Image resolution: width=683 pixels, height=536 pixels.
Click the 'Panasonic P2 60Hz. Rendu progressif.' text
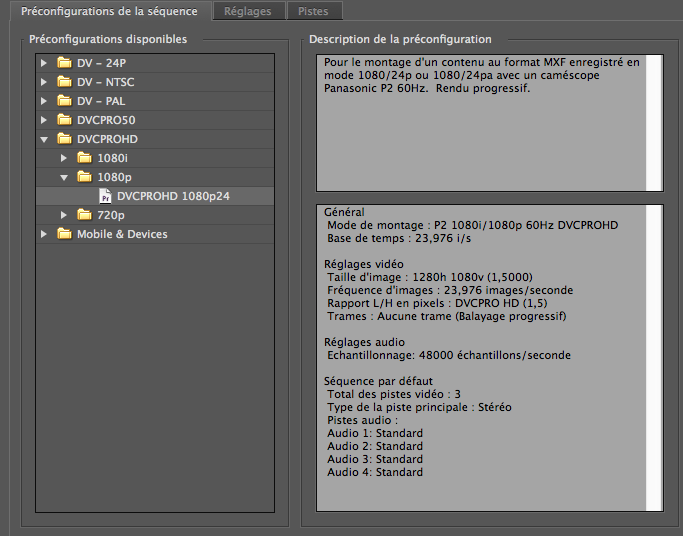tap(427, 88)
